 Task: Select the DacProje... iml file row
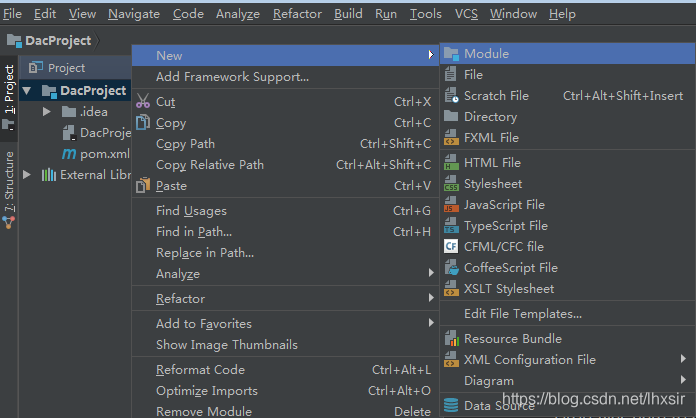[75, 133]
